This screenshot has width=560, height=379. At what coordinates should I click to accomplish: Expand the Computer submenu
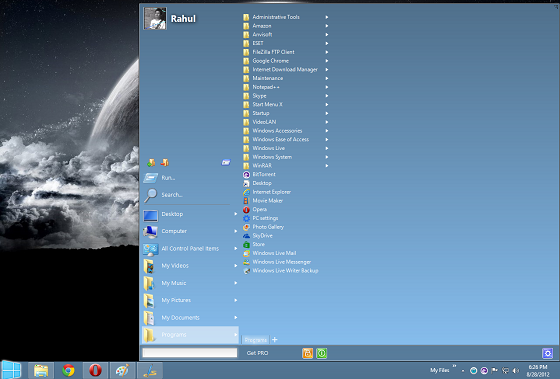[190, 231]
